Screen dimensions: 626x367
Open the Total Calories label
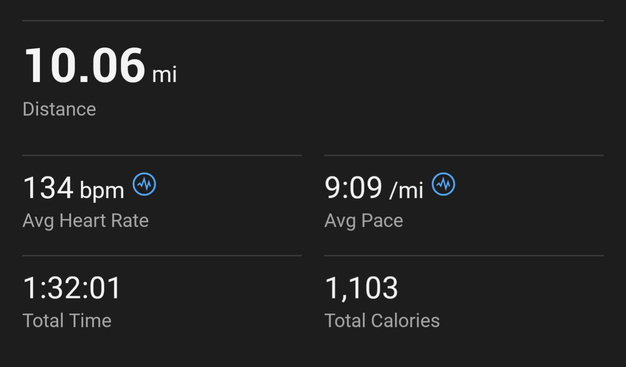(x=382, y=321)
